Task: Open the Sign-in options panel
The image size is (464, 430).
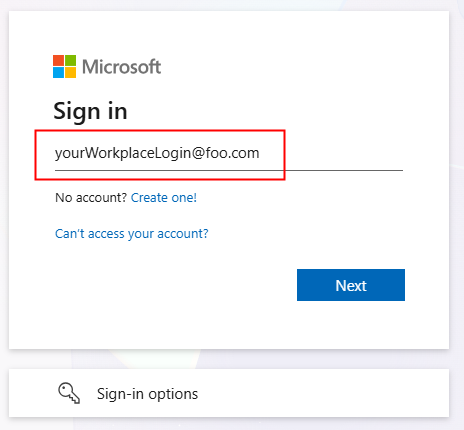Action: [x=229, y=393]
